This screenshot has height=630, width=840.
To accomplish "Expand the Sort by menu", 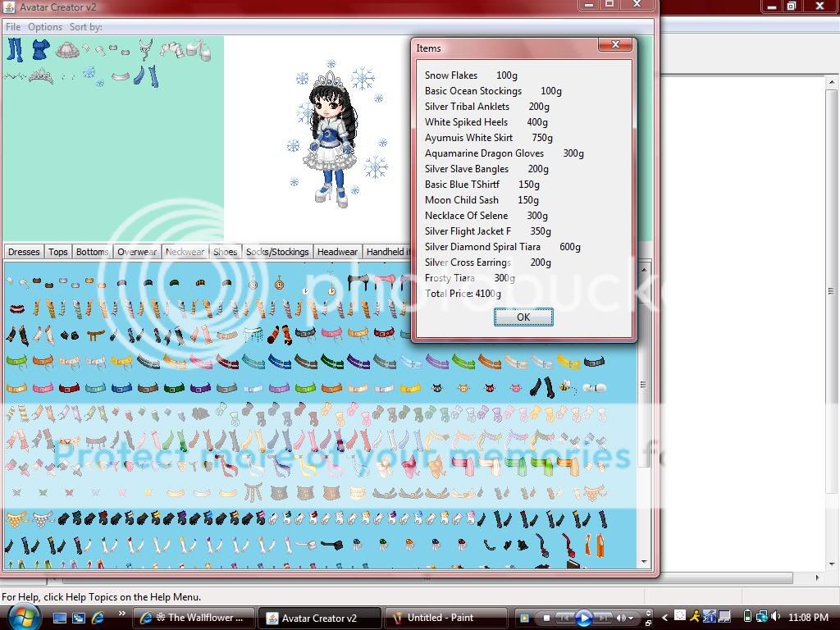I will (x=85, y=27).
